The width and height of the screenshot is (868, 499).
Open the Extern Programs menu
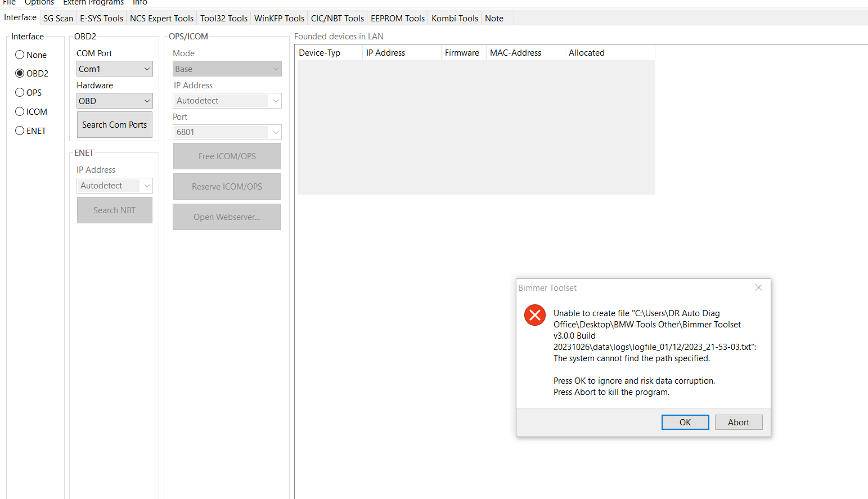click(93, 3)
